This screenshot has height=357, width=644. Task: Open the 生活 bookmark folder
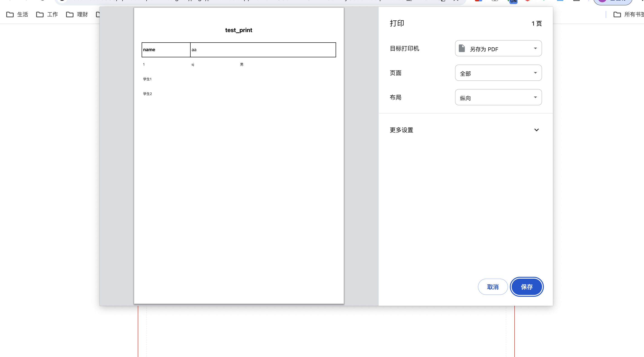click(x=17, y=14)
